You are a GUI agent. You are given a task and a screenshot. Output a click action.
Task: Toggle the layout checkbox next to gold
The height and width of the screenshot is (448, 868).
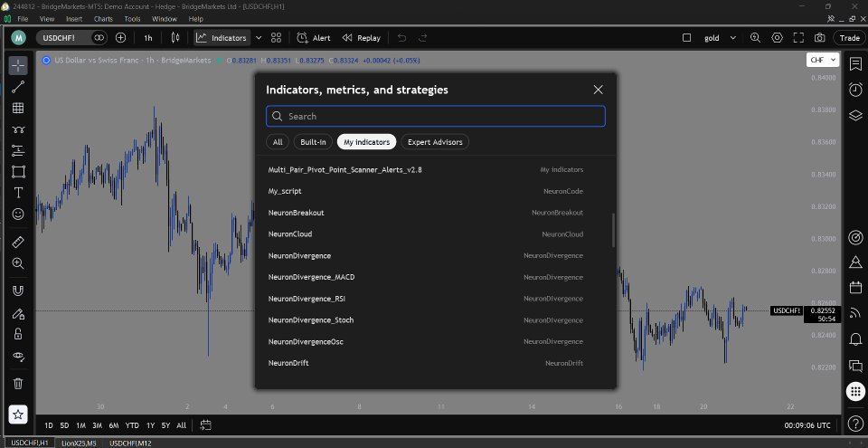click(686, 38)
